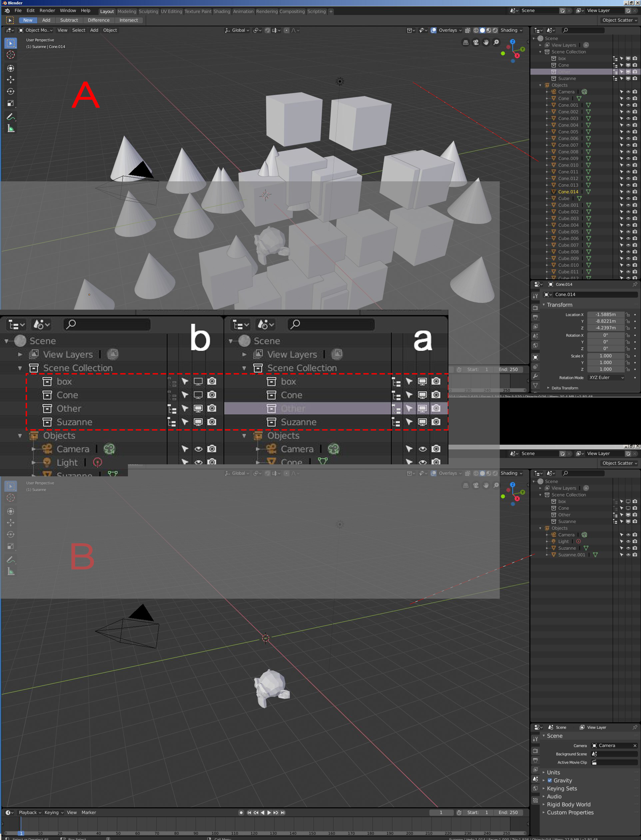Click the Active Movie Clip clapper icon

click(x=594, y=763)
